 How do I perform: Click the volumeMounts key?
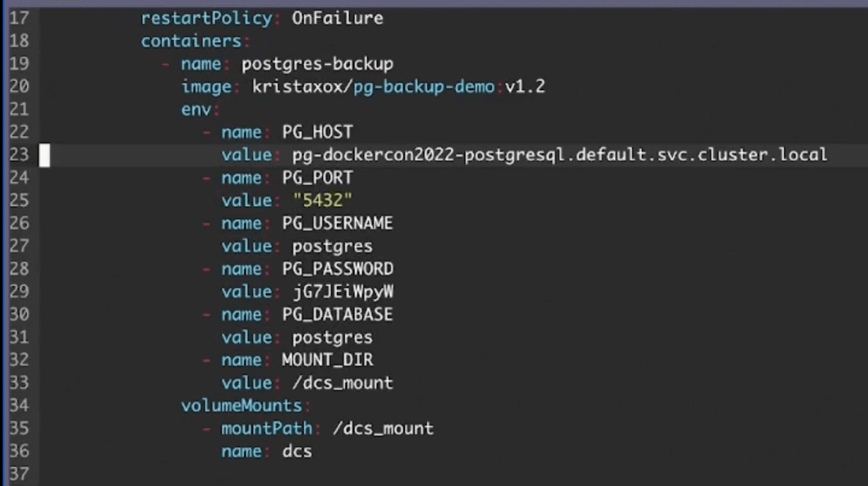click(242, 405)
